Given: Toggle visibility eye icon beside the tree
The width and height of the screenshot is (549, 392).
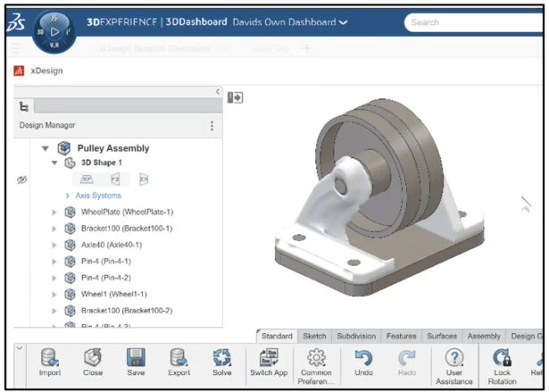Looking at the screenshot, I should click(22, 179).
